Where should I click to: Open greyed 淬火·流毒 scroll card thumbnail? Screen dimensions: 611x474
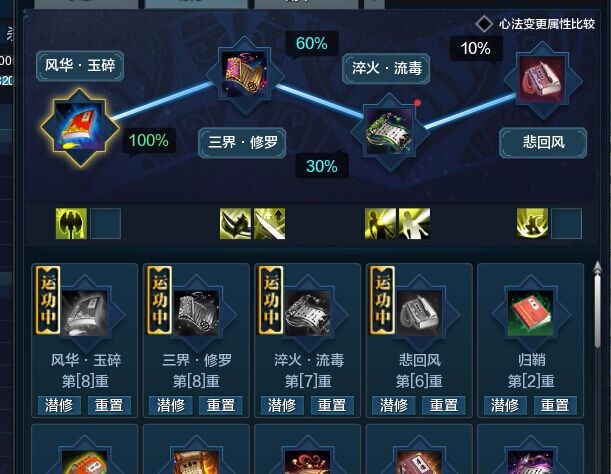[x=308, y=313]
